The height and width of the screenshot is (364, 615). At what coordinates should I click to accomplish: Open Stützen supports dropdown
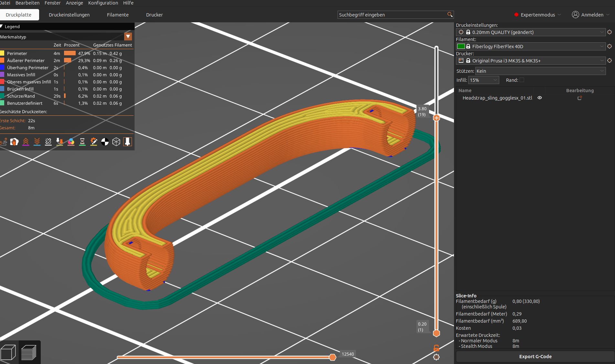tap(540, 71)
